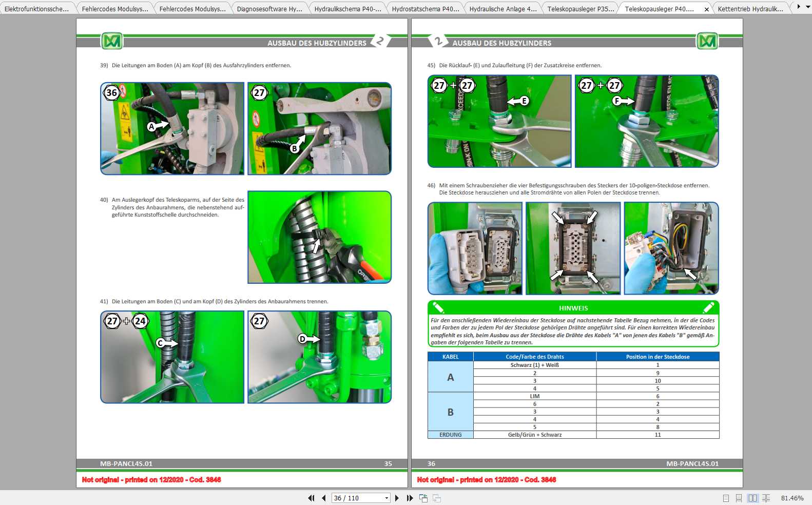Click the photo of the plastic clamp being cut
This screenshot has height=505, width=812.
pos(320,237)
